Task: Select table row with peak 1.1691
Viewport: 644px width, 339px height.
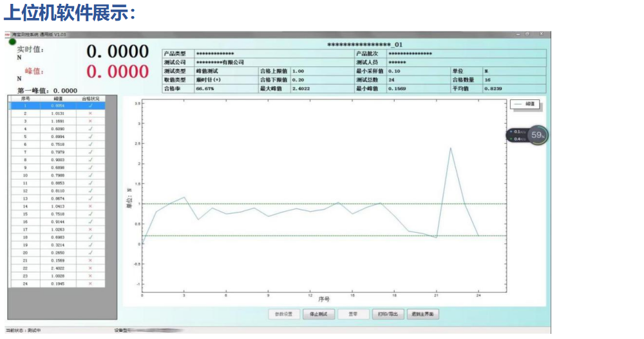Action: (x=57, y=121)
